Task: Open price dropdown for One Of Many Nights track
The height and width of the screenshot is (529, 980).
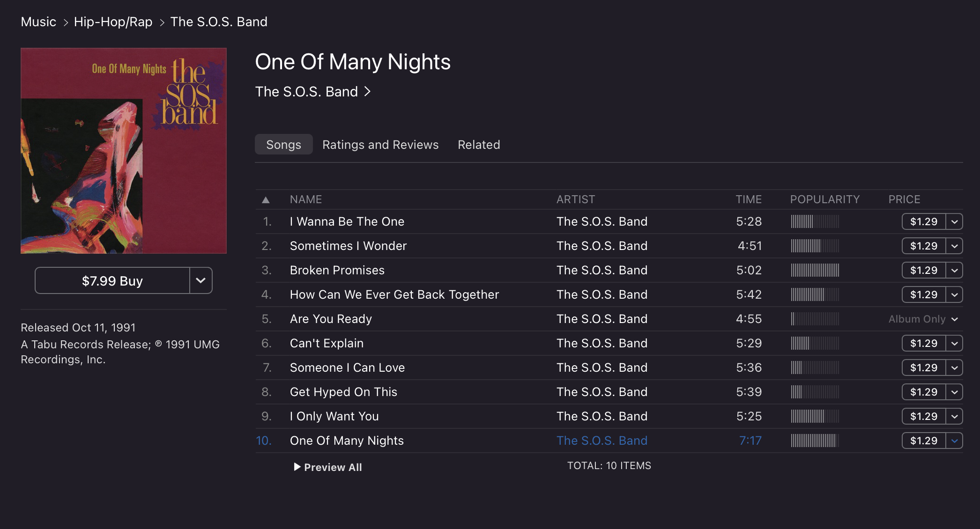Action: [x=954, y=441]
